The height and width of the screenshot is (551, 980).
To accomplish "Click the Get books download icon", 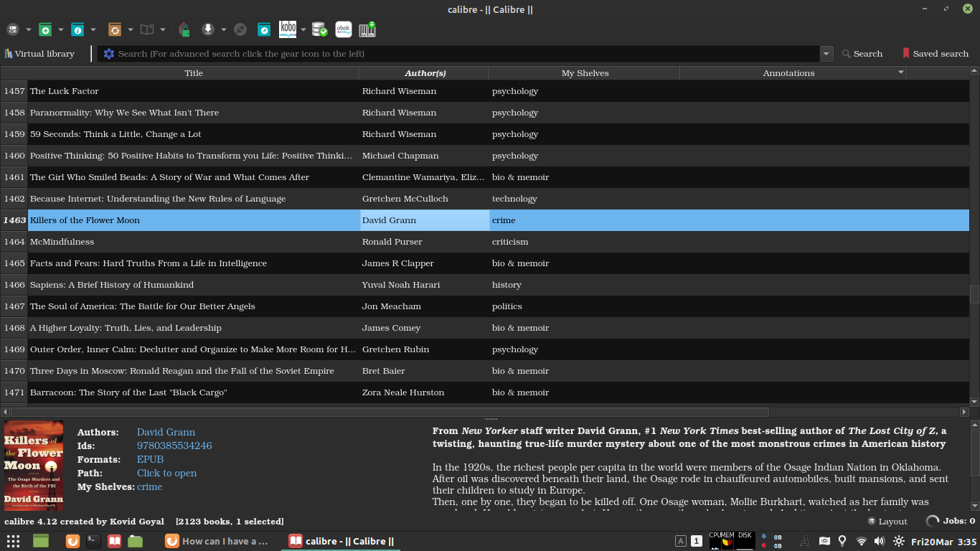I will pos(208,29).
